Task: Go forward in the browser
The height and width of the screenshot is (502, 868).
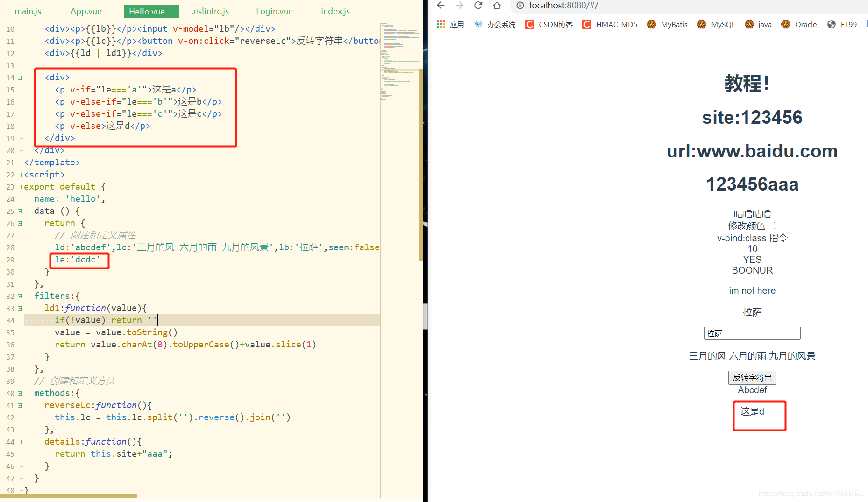Action: pos(459,6)
